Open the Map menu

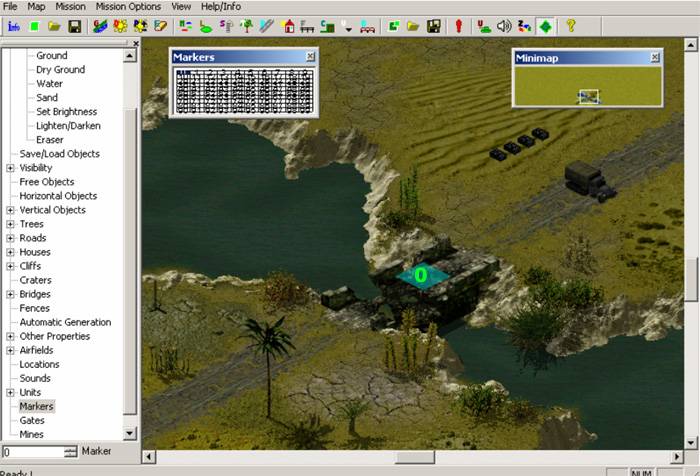tap(36, 6)
